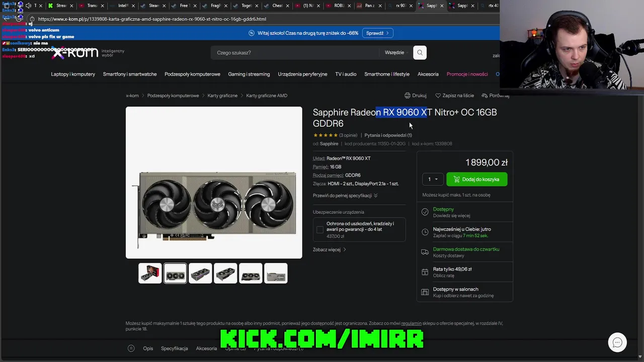Select the fourth product thumbnail

(x=225, y=273)
